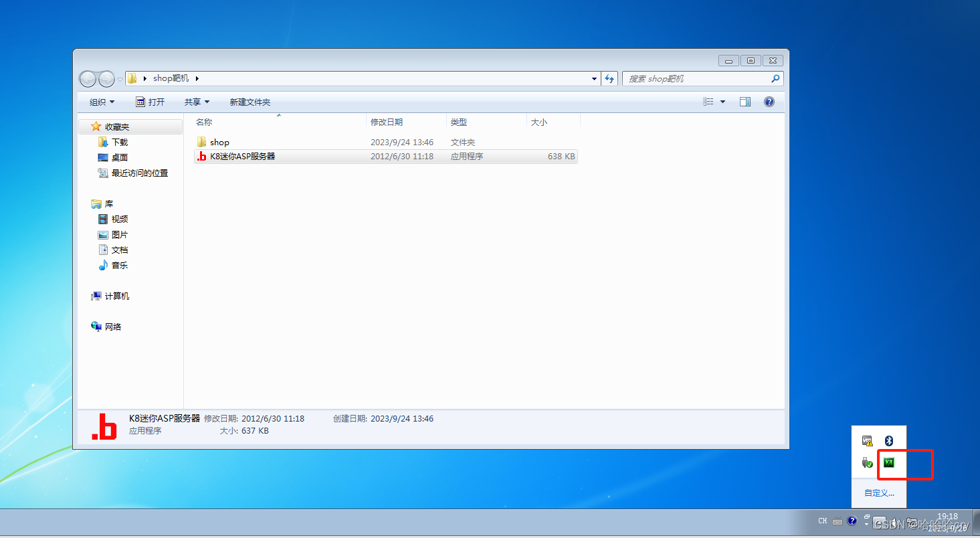
Task: Click the shop靶机 address bar segment
Action: pyautogui.click(x=171, y=78)
